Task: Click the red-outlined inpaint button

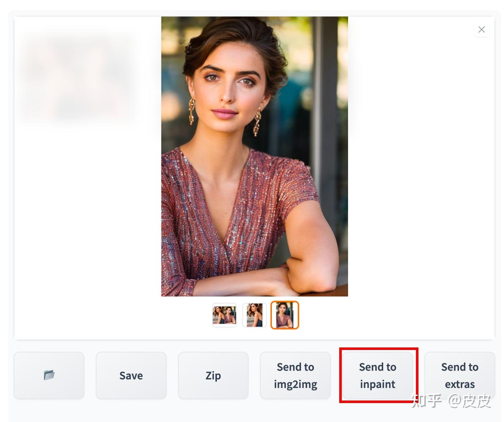Action: pos(378,375)
